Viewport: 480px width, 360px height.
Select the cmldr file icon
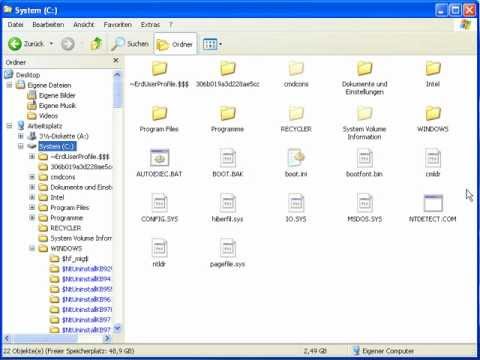[x=433, y=158]
